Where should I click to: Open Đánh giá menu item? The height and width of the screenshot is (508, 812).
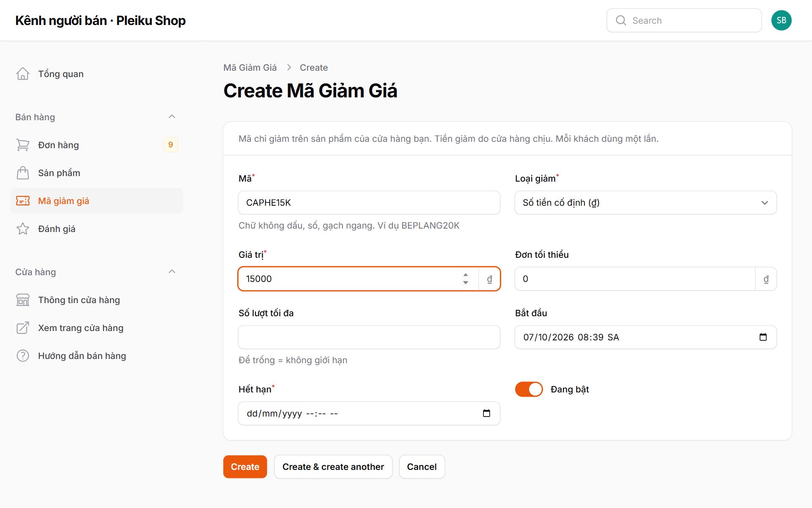point(96,229)
